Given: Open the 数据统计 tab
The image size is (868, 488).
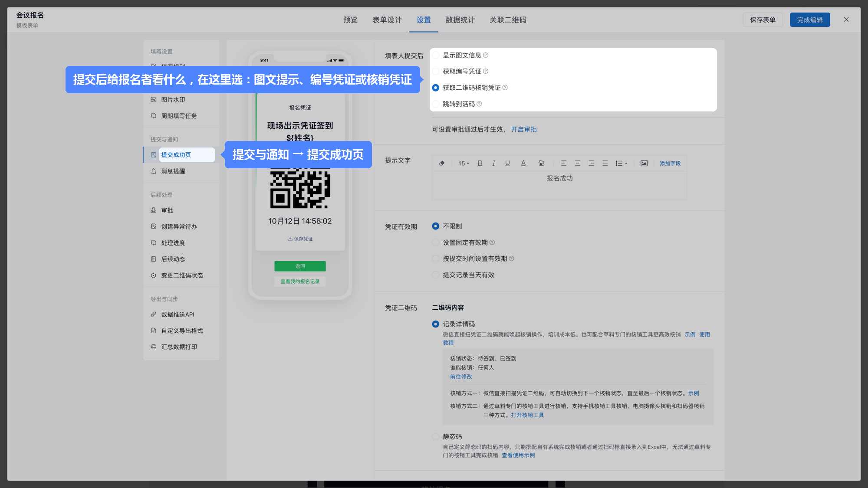Looking at the screenshot, I should click(x=460, y=20).
